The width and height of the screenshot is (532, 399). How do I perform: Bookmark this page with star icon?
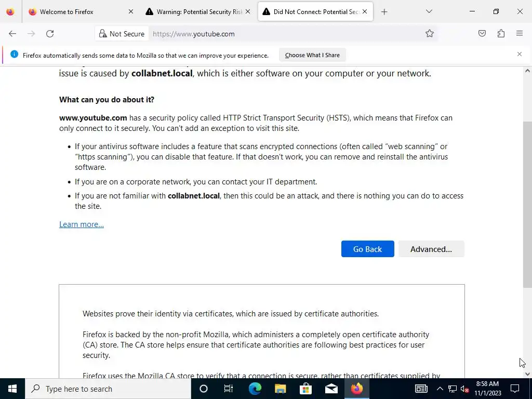pyautogui.click(x=430, y=33)
